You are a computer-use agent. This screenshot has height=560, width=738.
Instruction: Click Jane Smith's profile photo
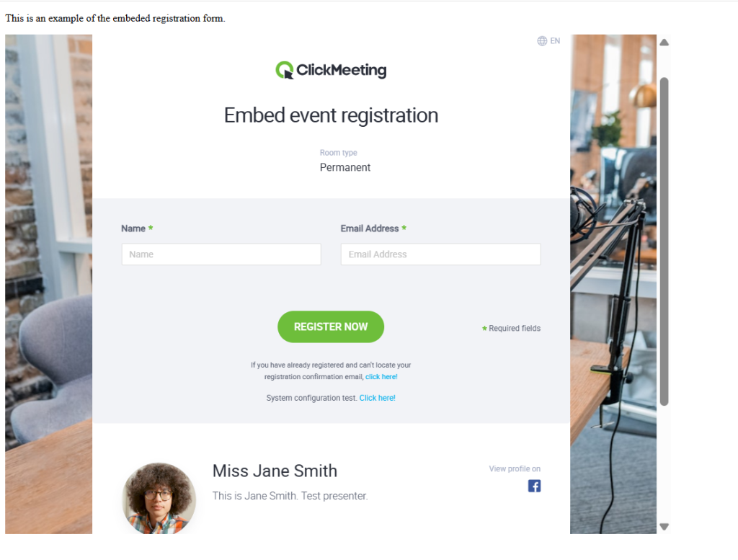point(159,498)
